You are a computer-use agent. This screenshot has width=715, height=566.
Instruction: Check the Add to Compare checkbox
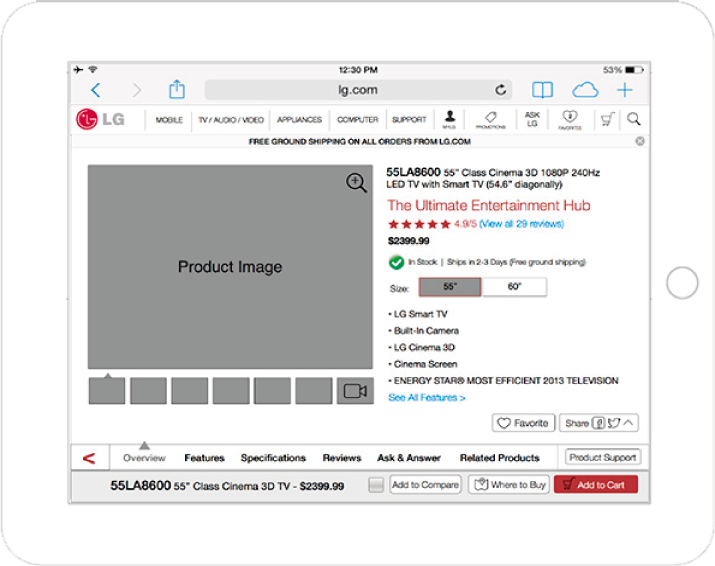pos(376,485)
